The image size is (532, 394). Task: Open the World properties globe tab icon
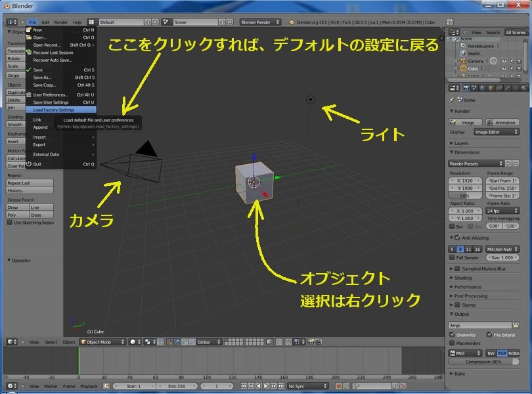coord(483,88)
